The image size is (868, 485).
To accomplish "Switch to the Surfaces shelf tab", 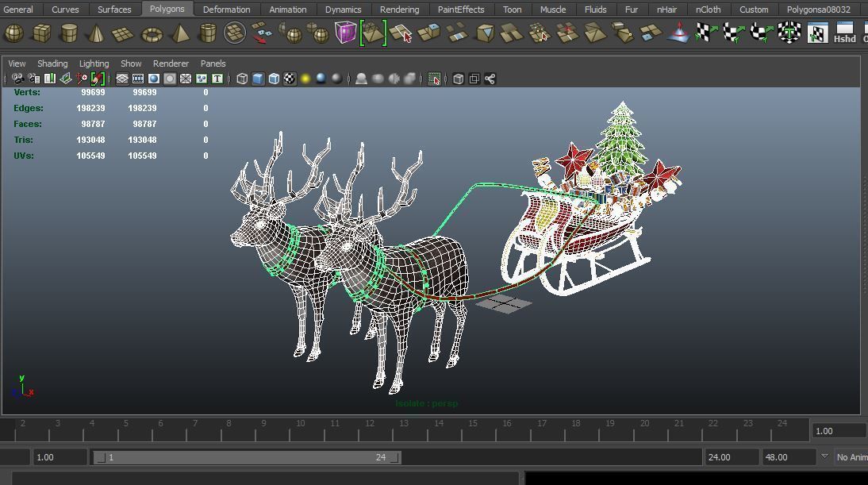I will (x=114, y=10).
